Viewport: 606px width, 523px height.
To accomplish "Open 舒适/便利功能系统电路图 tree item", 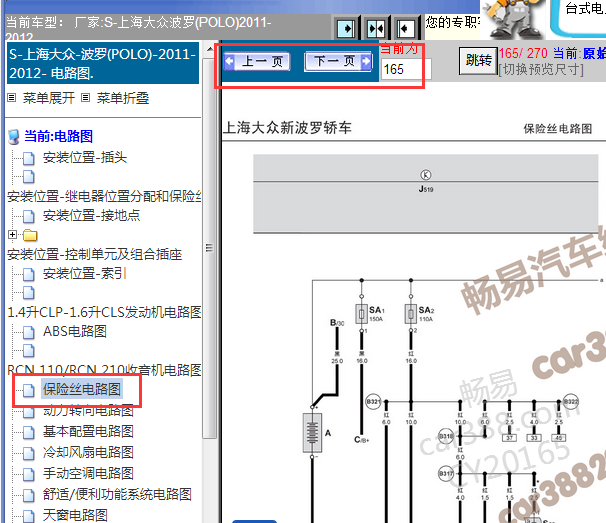I will pyautogui.click(x=117, y=494).
